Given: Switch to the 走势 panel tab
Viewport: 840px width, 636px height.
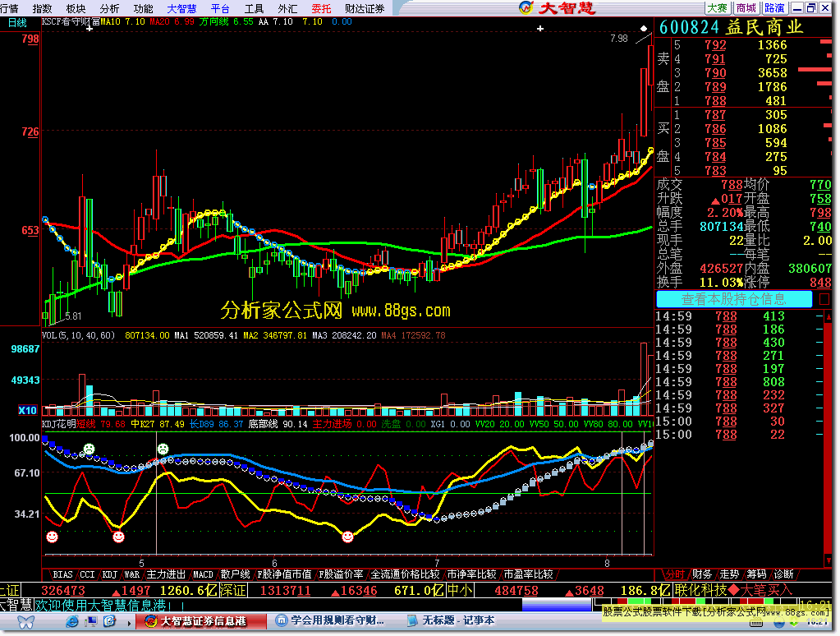Looking at the screenshot, I should coord(729,574).
